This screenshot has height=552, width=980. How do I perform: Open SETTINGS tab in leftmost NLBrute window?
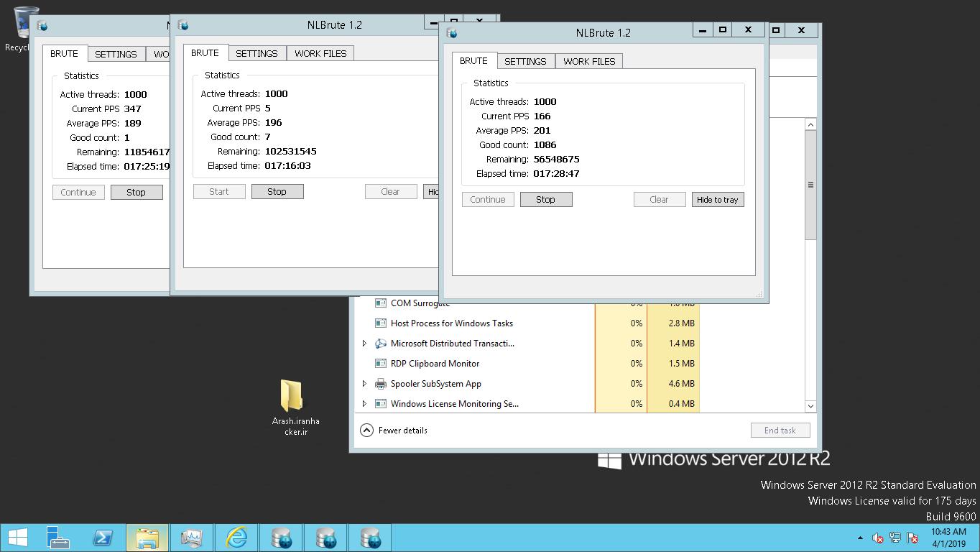116,54
